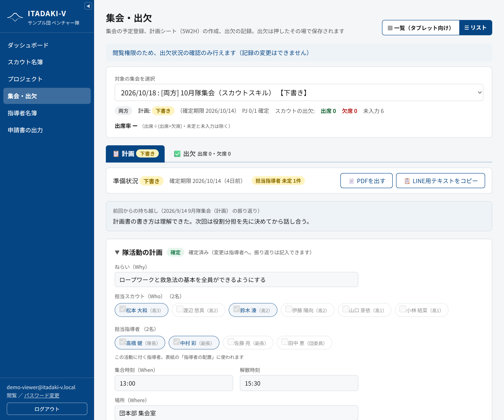Click the 担当指導者 未定 1件 badge
The width and height of the screenshot is (504, 420).
click(278, 181)
